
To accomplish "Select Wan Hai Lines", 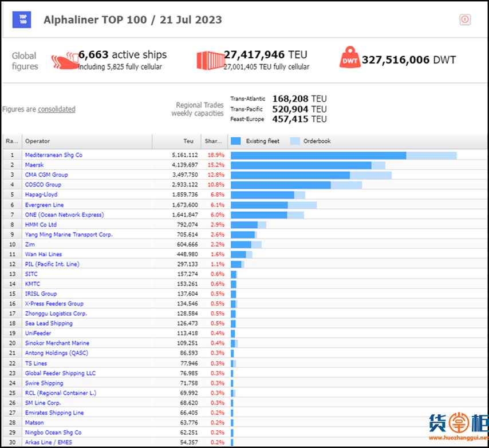I will click(x=44, y=254).
